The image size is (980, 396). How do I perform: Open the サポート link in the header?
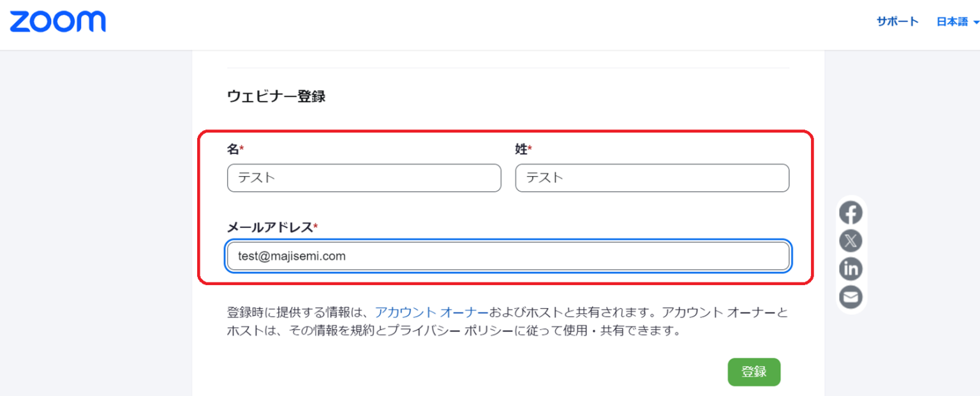[x=897, y=22]
